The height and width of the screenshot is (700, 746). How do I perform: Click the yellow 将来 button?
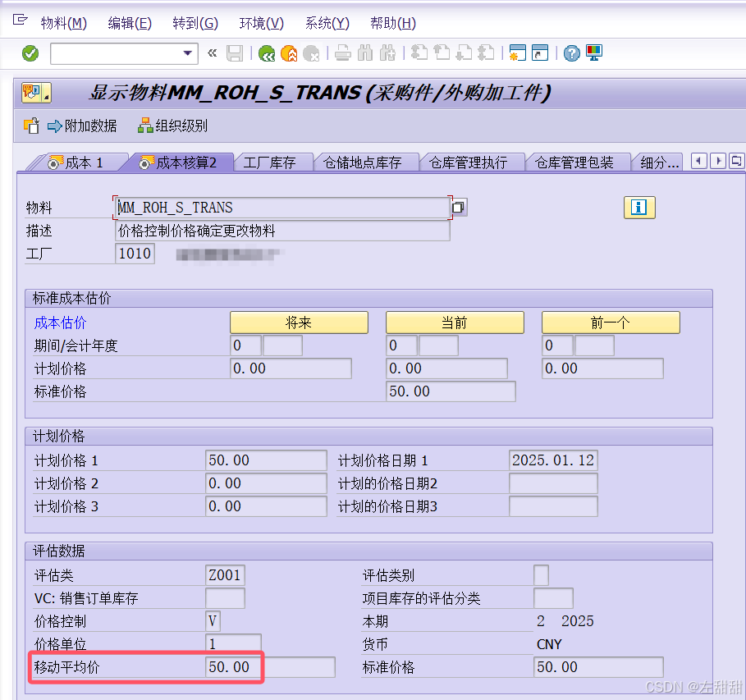coord(299,323)
